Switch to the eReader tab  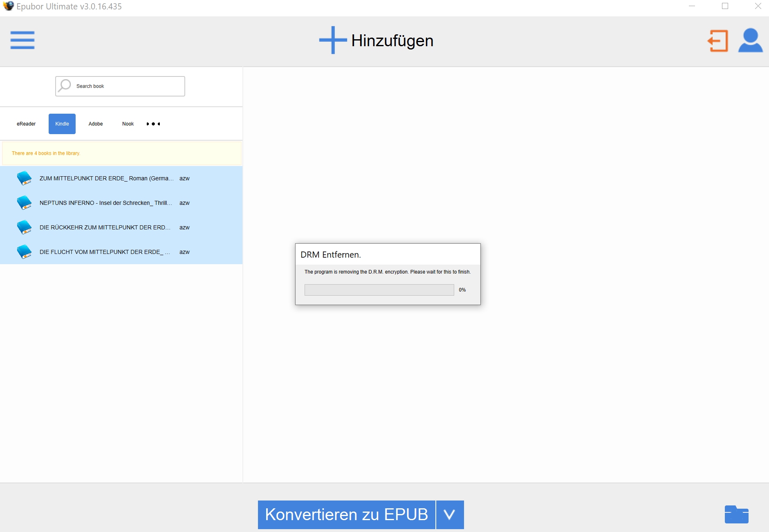click(x=26, y=124)
